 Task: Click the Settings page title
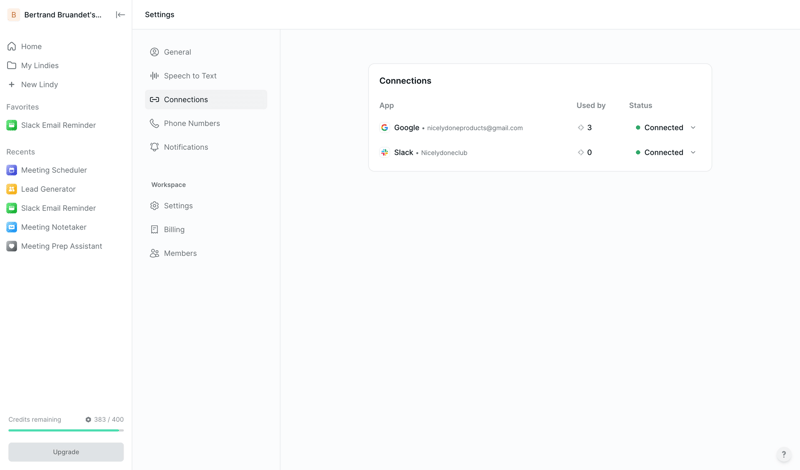[159, 15]
